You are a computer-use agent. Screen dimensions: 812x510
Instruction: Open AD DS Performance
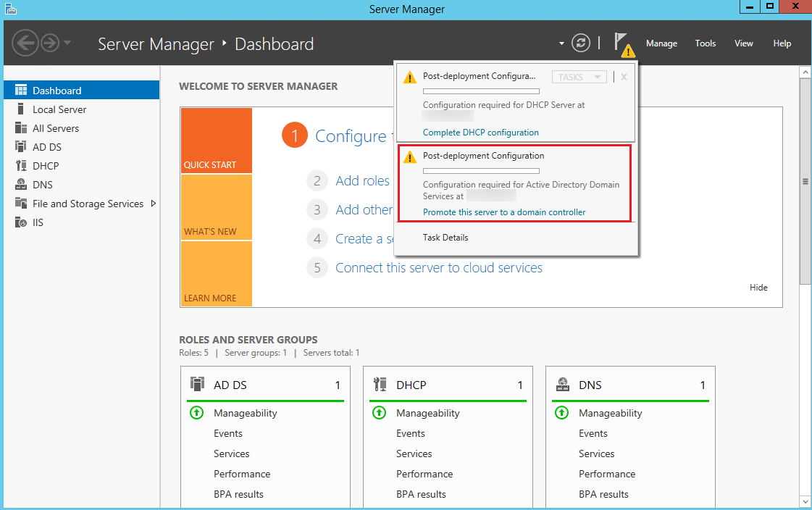[x=242, y=474]
